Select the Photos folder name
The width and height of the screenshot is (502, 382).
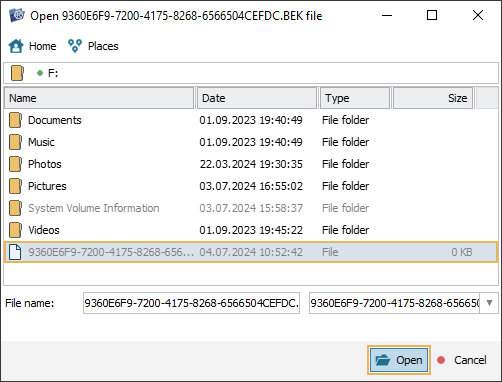(x=45, y=164)
